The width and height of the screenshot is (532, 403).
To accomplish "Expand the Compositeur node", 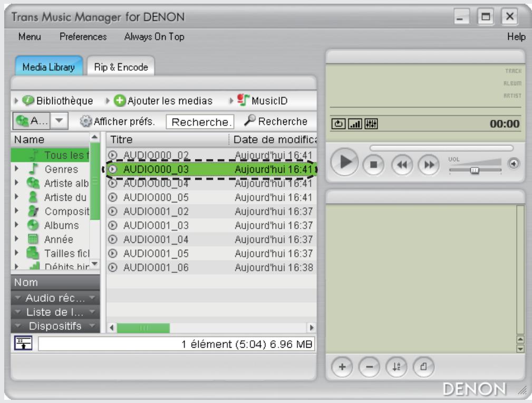I will click(x=17, y=211).
